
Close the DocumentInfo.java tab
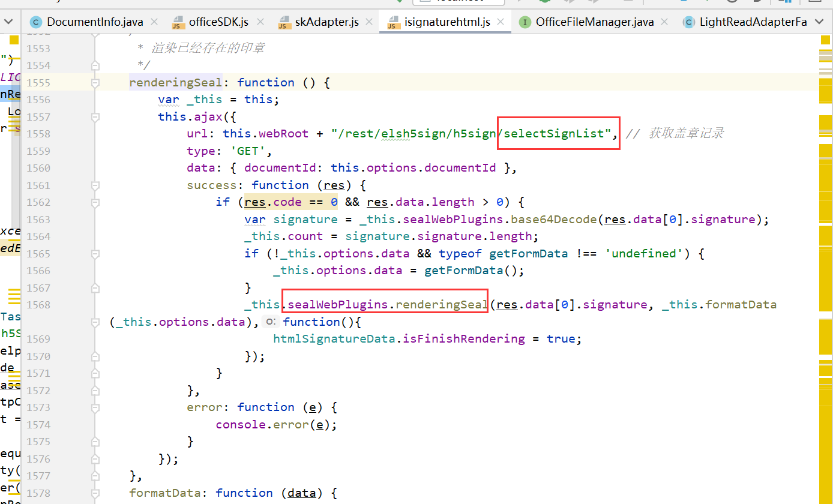pos(154,22)
